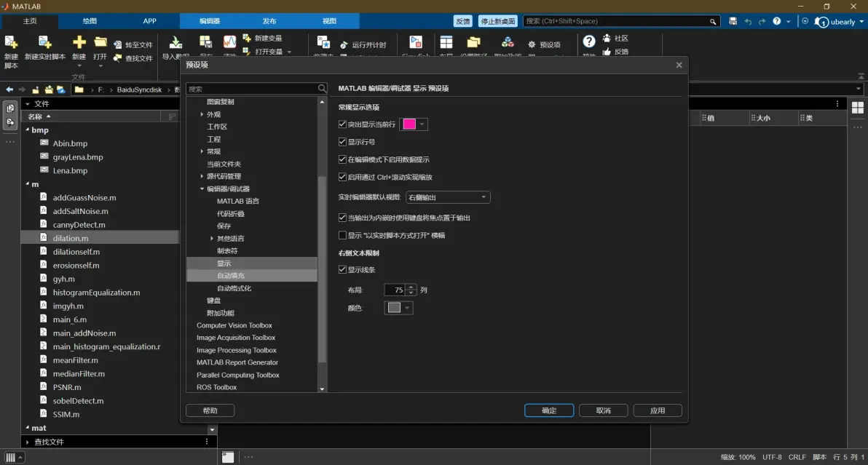Switch to the Home (主页) tab
The width and height of the screenshot is (868, 465).
click(x=30, y=21)
